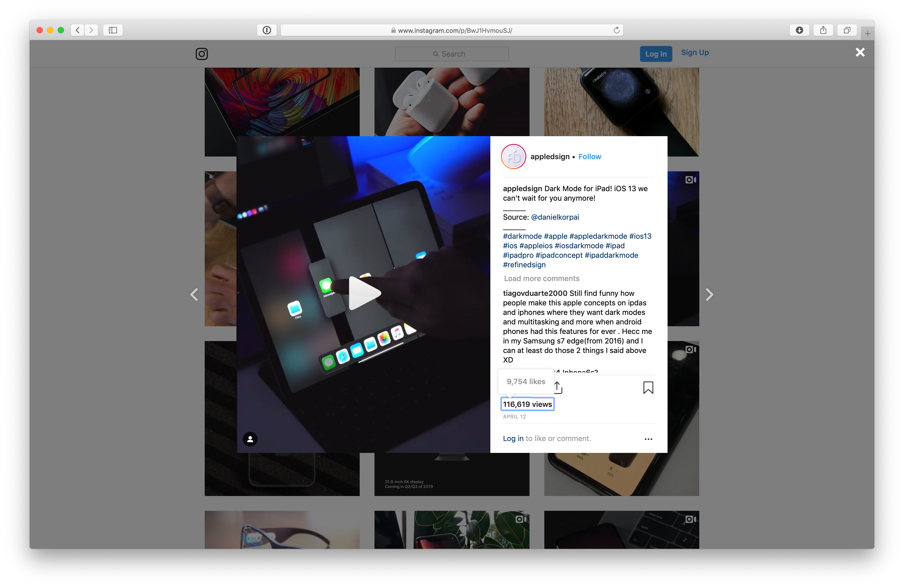Open post options three-dot menu
Screen dimensions: 904x588
[x=648, y=439]
